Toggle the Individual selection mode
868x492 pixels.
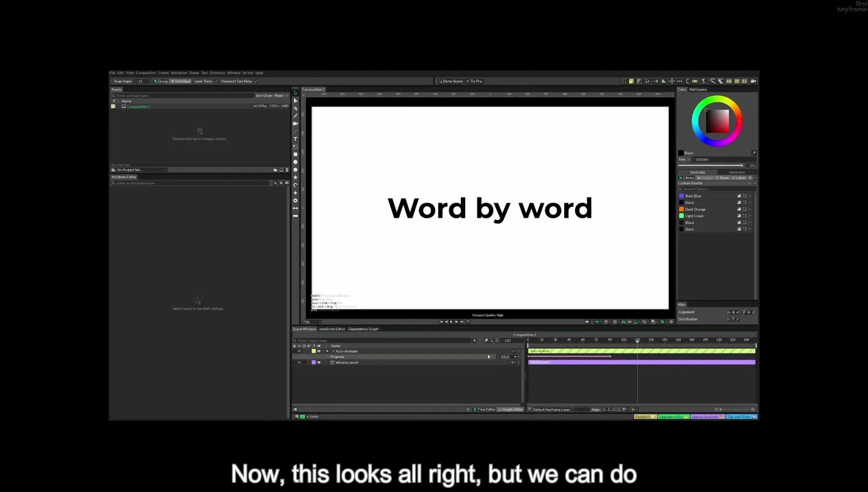tap(181, 81)
